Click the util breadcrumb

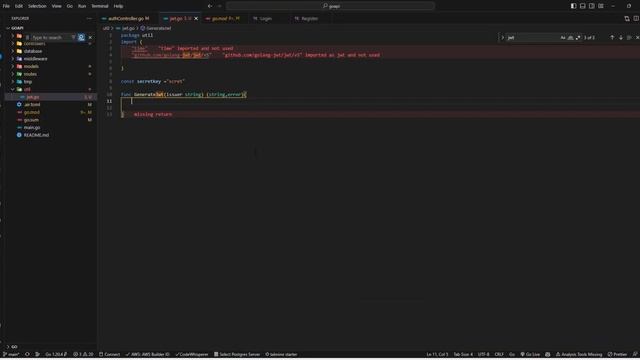tap(106, 28)
